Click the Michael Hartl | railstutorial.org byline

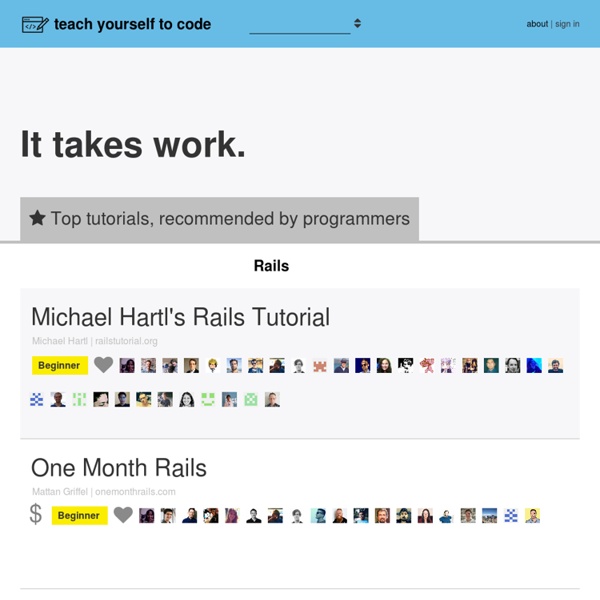[95, 341]
